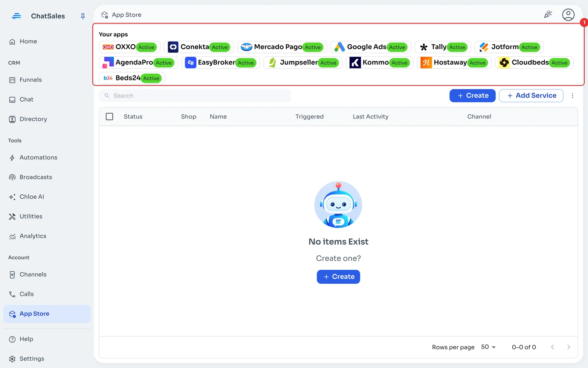Open Settings in the sidebar
The width and height of the screenshot is (588, 368).
(47, 359)
